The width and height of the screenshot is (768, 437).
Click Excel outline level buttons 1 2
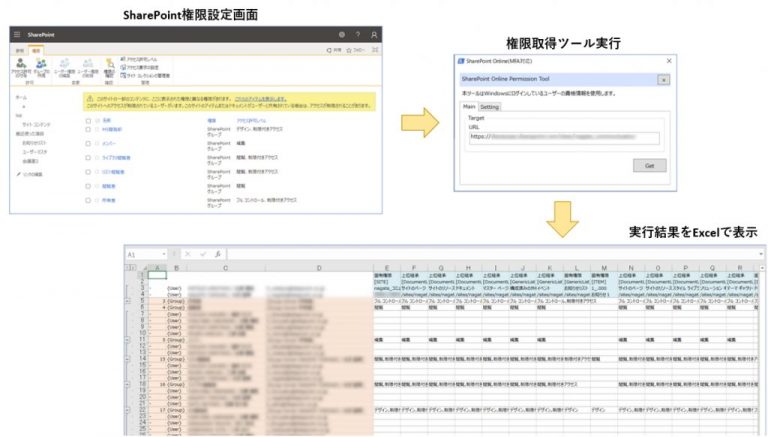click(131, 268)
